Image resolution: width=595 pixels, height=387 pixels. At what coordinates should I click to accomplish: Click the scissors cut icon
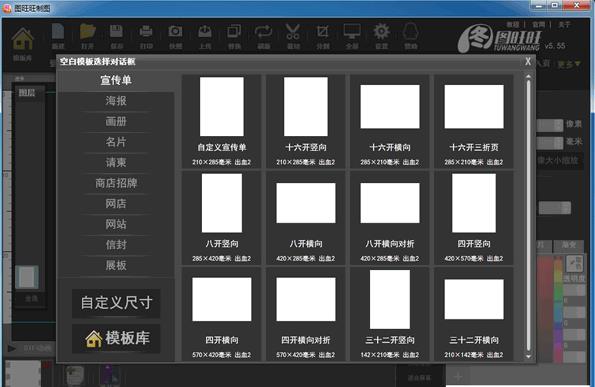pos(293,32)
